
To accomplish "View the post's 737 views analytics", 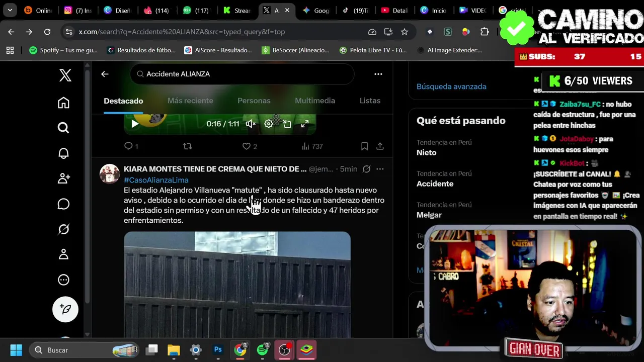I will 312,146.
